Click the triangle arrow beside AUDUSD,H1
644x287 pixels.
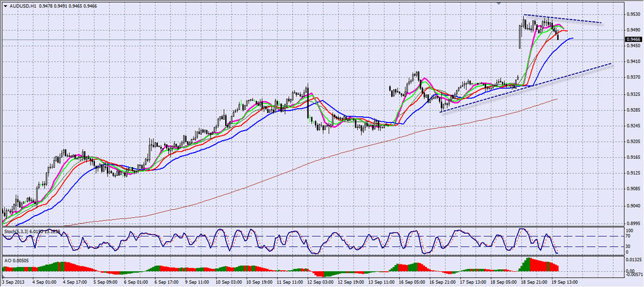coord(4,6)
